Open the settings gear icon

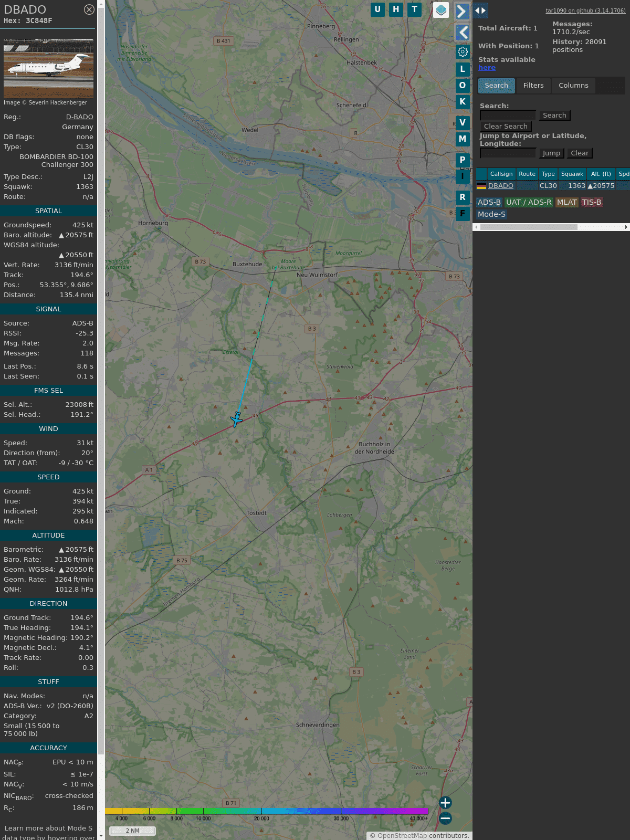(x=463, y=52)
